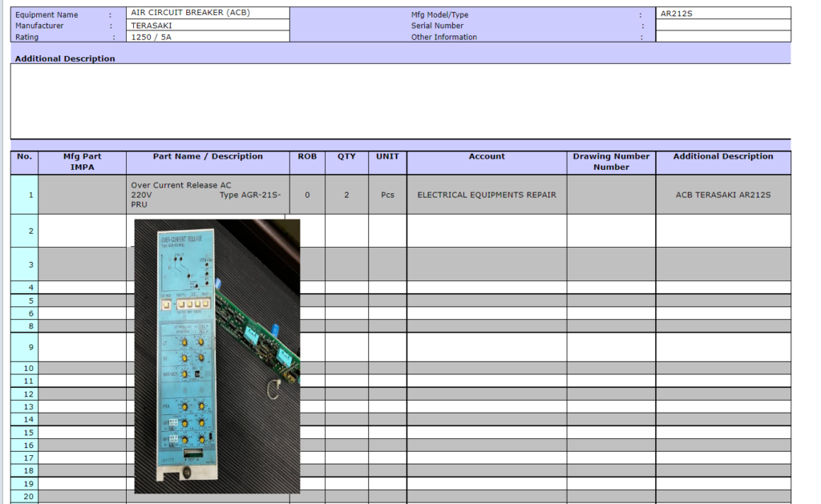Select the empty Mfg Part IMPA cell in row 1

[x=83, y=195]
